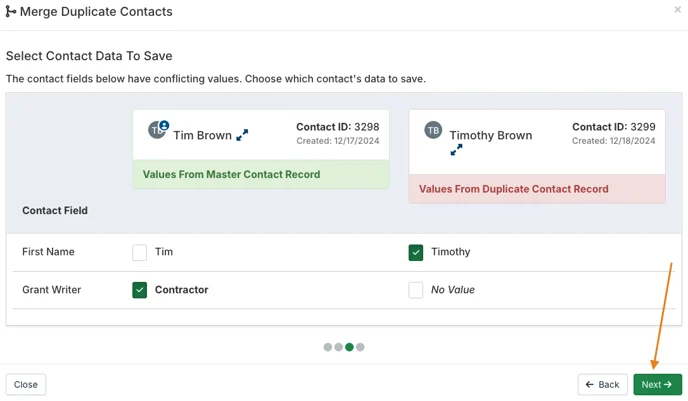Click the Timothy Brown TB avatar
Screen dimensions: 688x401
433,130
